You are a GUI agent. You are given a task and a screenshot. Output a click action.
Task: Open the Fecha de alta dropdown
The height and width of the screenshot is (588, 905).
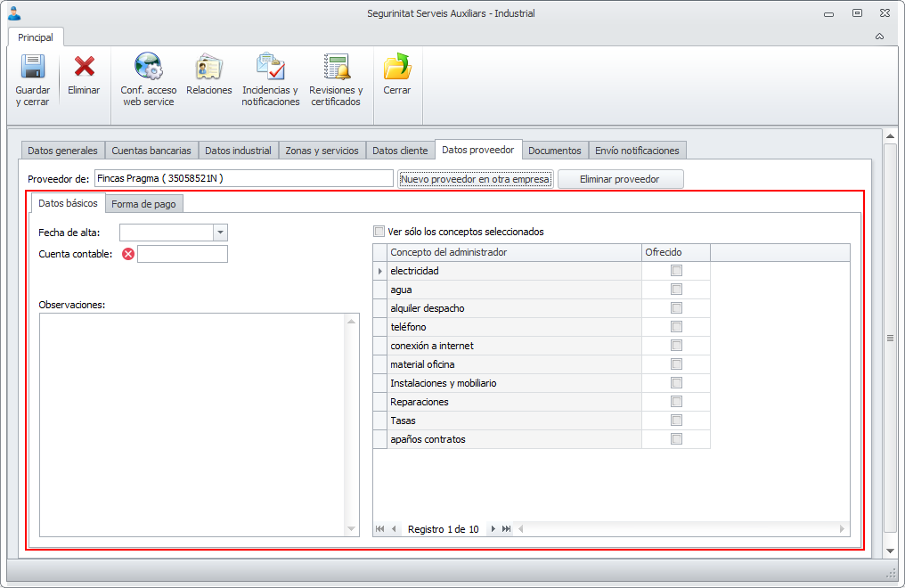(x=220, y=233)
